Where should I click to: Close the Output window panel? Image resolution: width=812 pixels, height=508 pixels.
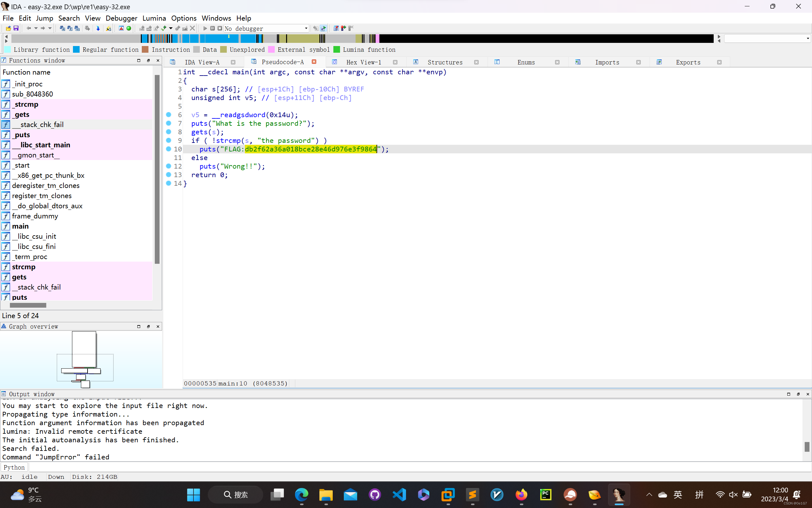[808, 394]
